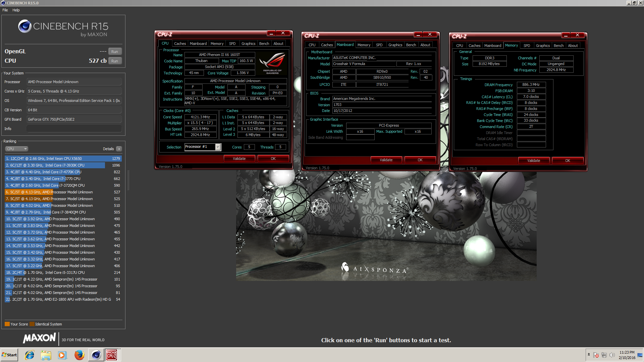Click the Cinebench R15 logo

click(63, 28)
